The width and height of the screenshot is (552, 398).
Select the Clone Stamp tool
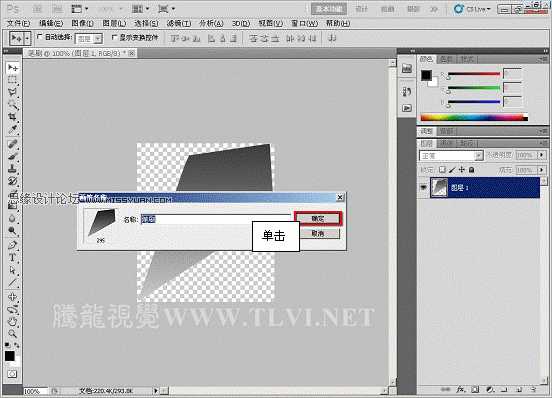click(x=12, y=169)
